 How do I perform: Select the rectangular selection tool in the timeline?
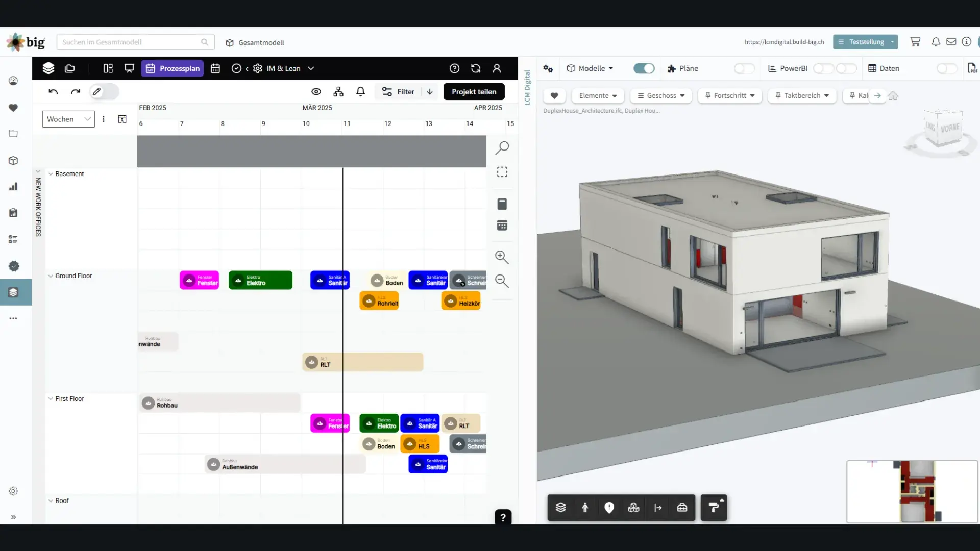(502, 172)
